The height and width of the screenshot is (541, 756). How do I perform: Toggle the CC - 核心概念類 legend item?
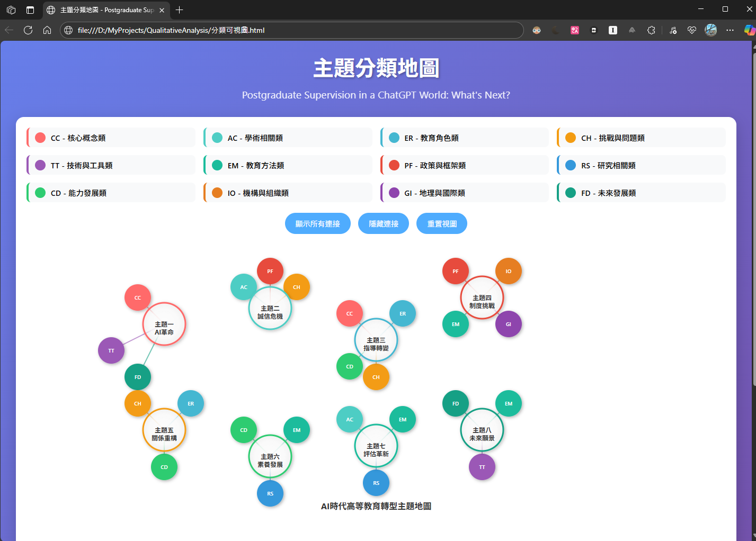[110, 137]
